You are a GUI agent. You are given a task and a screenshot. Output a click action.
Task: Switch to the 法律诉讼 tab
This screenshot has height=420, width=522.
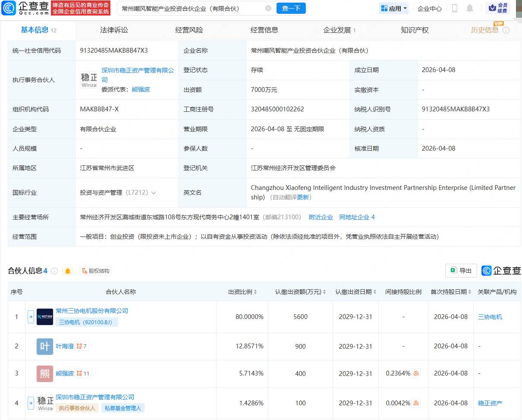point(114,30)
